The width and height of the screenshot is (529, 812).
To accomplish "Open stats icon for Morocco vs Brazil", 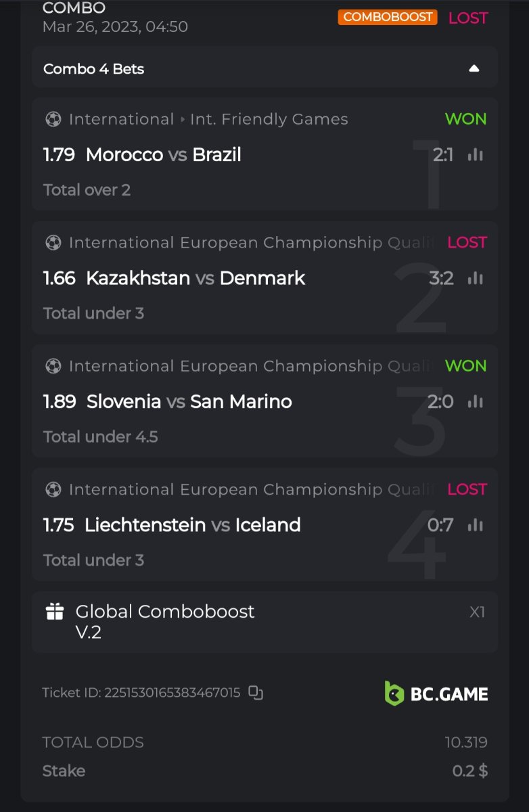I will click(x=476, y=155).
